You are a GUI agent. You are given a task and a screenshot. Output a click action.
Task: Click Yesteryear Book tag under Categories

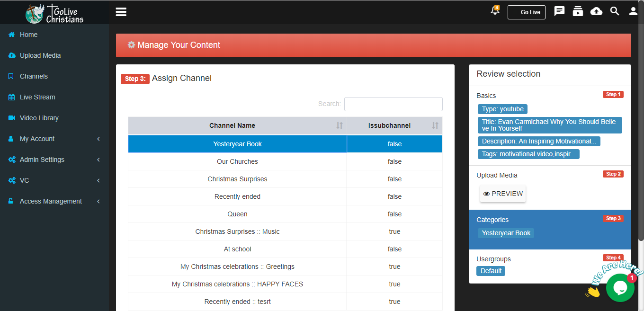[x=506, y=233]
